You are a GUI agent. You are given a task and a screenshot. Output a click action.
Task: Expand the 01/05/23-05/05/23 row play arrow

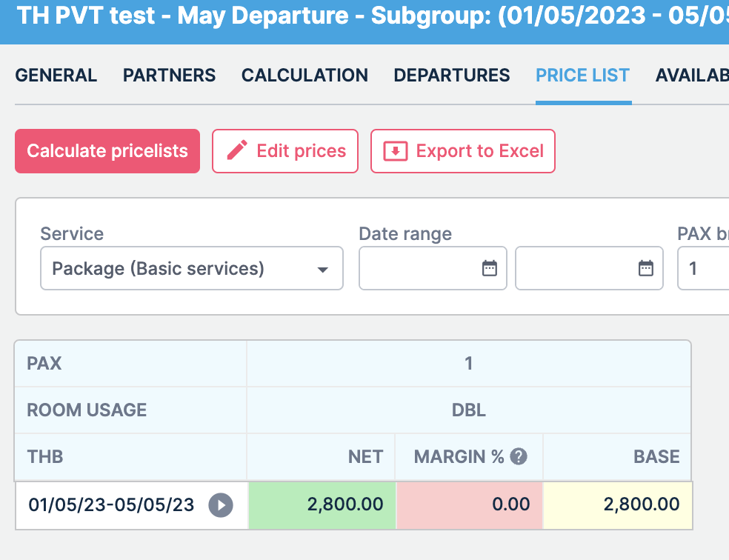[x=221, y=504]
